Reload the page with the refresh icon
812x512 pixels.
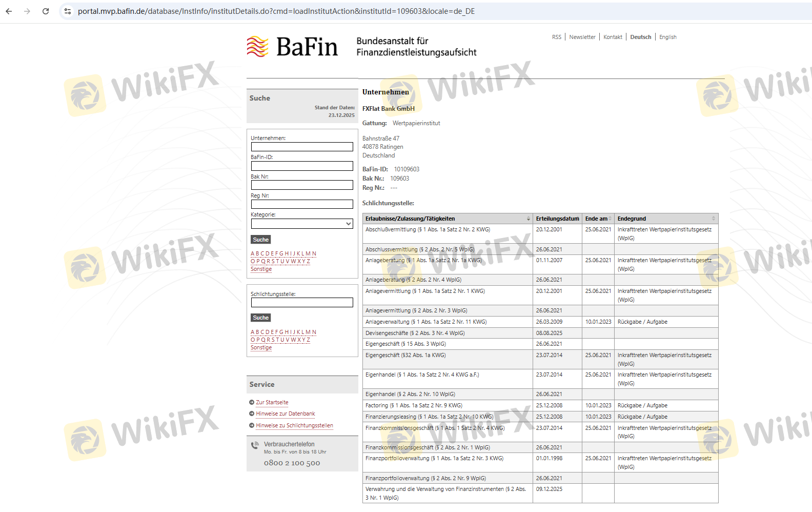pyautogui.click(x=46, y=11)
